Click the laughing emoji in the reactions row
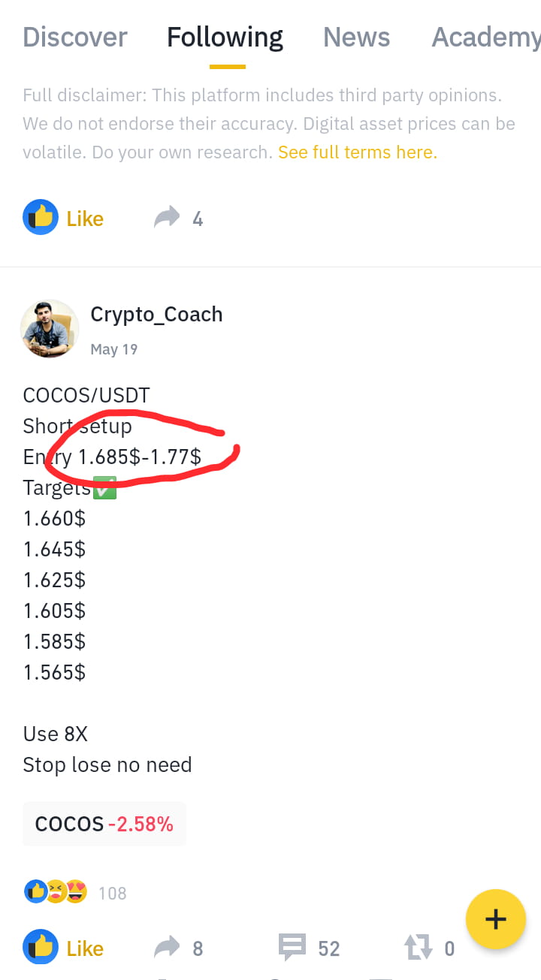Image resolution: width=541 pixels, height=980 pixels. coord(54,892)
